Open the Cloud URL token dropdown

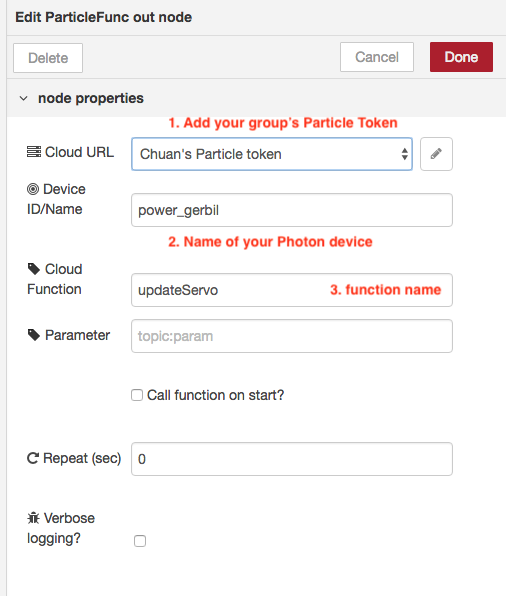[x=272, y=154]
